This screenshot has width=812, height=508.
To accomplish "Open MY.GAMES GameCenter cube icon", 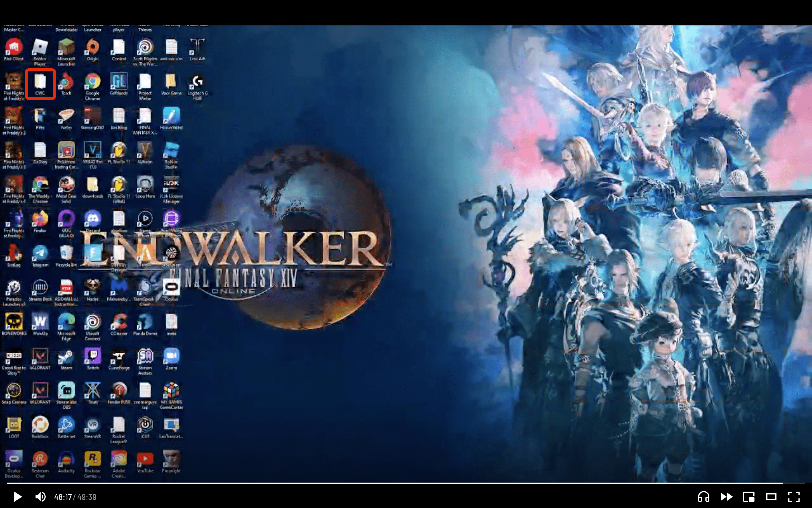I will [171, 396].
